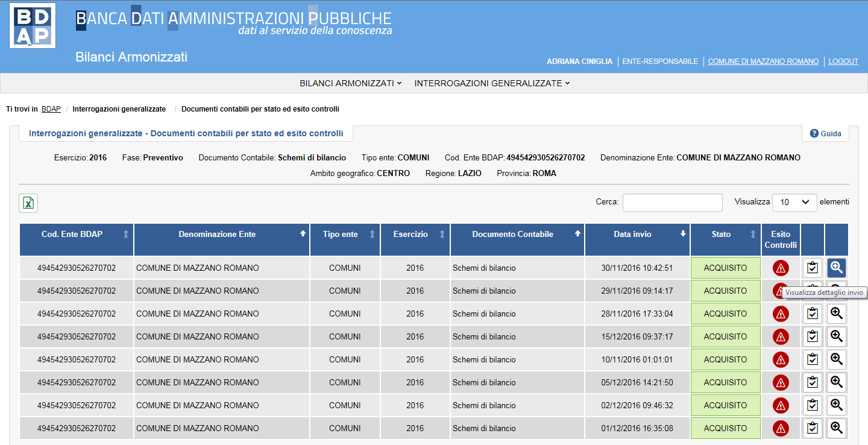This screenshot has height=445, width=868.
Task: Follow the BDAP breadcrumb link
Action: (x=51, y=109)
